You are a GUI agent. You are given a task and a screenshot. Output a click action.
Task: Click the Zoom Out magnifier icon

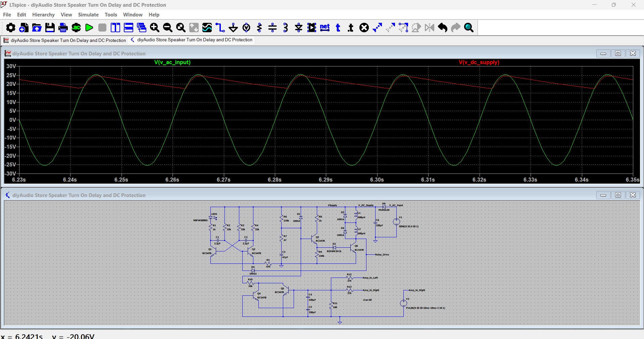tap(168, 28)
